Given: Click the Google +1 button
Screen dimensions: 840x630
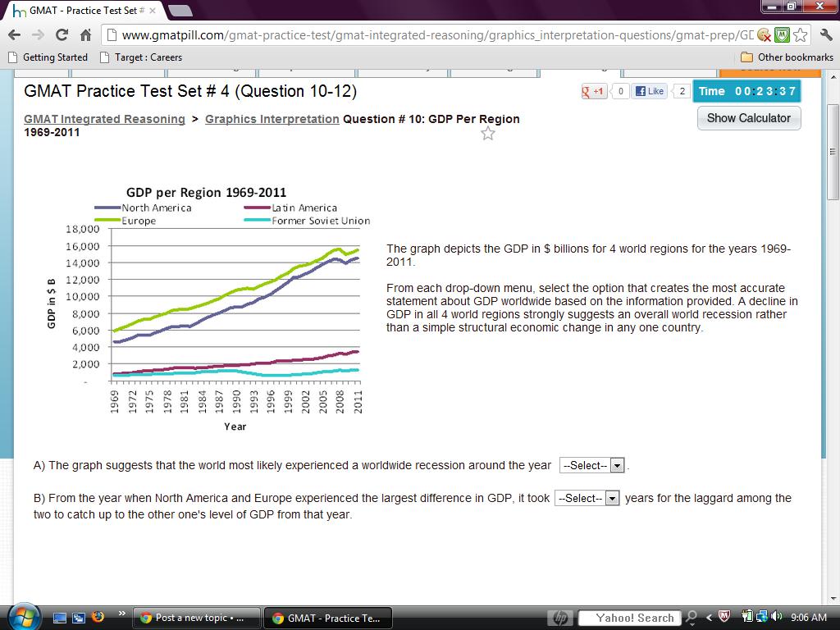Looking at the screenshot, I should pos(594,91).
